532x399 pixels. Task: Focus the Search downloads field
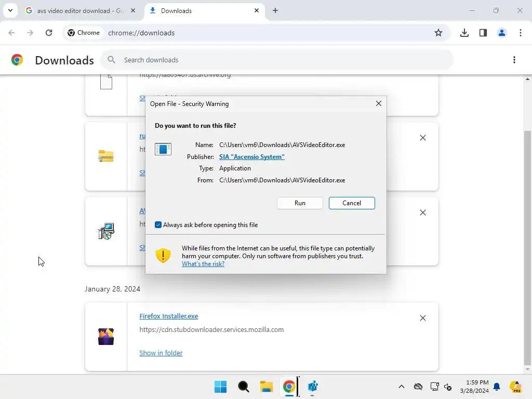277,60
